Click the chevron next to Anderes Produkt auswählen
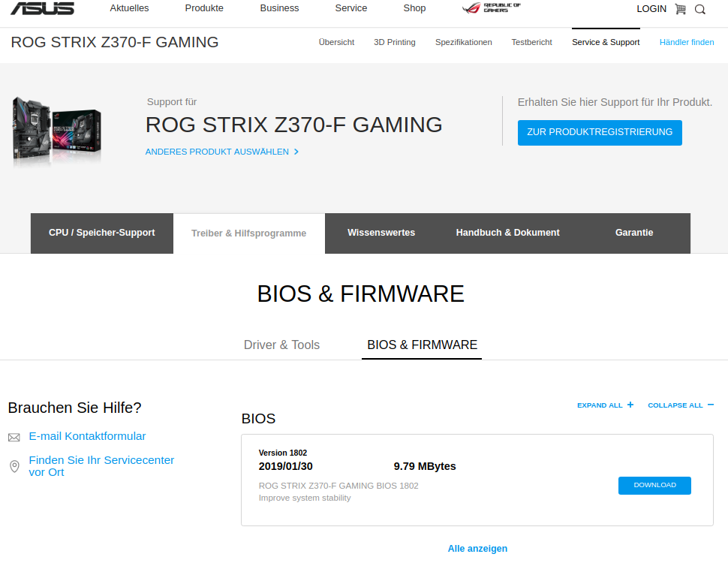Viewport: 728px width, 563px height. pos(296,152)
